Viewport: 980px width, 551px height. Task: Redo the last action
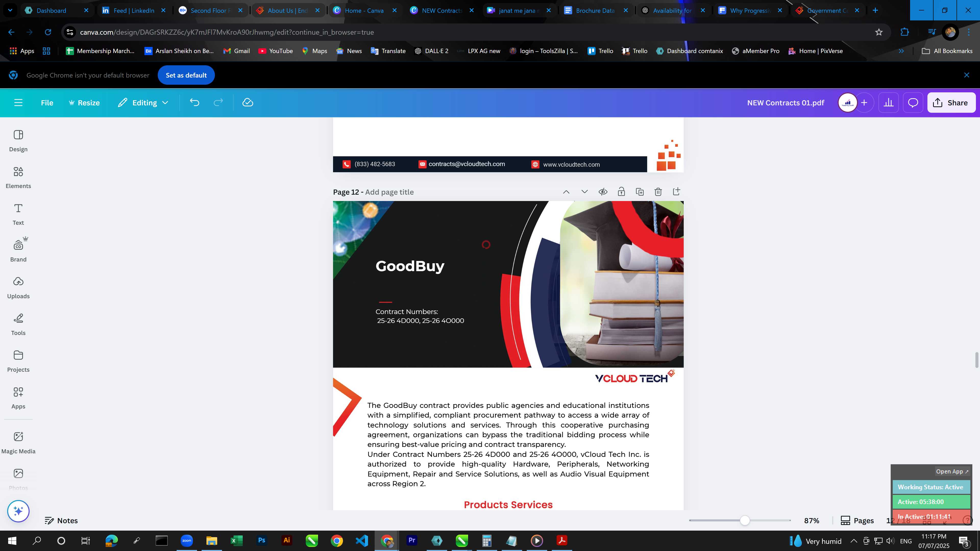point(218,103)
